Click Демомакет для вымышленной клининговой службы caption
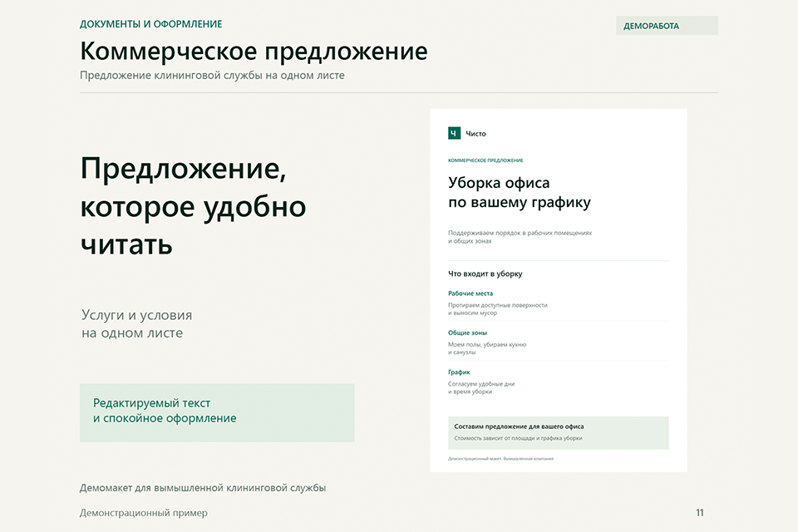798x532 pixels. [x=203, y=488]
